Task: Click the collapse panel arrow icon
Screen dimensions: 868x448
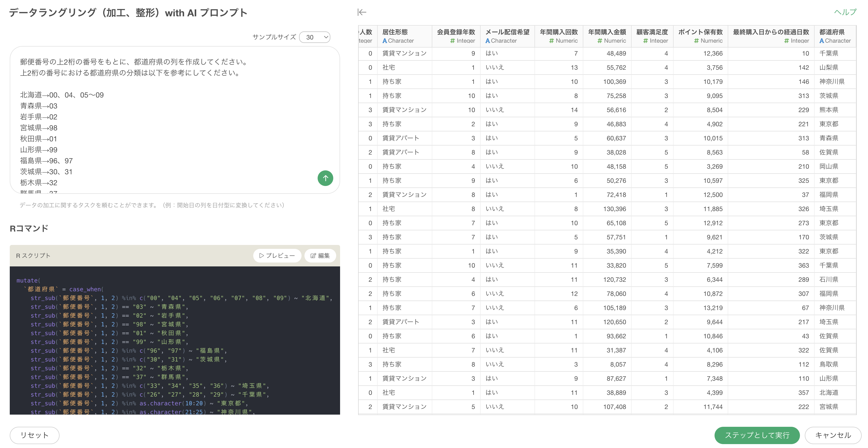Action: tap(362, 12)
